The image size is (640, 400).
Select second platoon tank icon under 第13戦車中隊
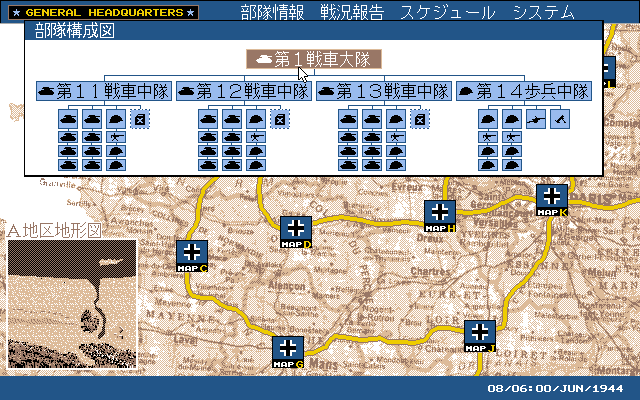(372, 119)
